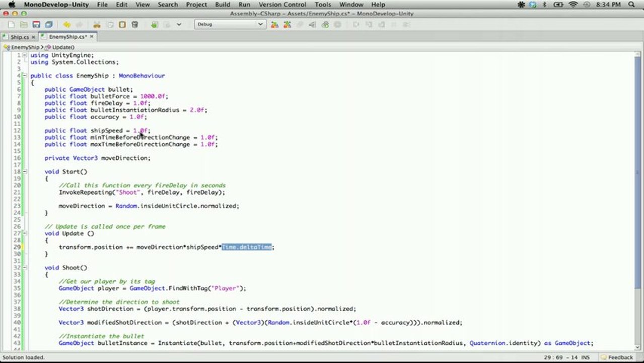Viewport: 644px width, 363px height.
Task: Collapse the Update() method fold at line 27
Action: tap(24, 233)
